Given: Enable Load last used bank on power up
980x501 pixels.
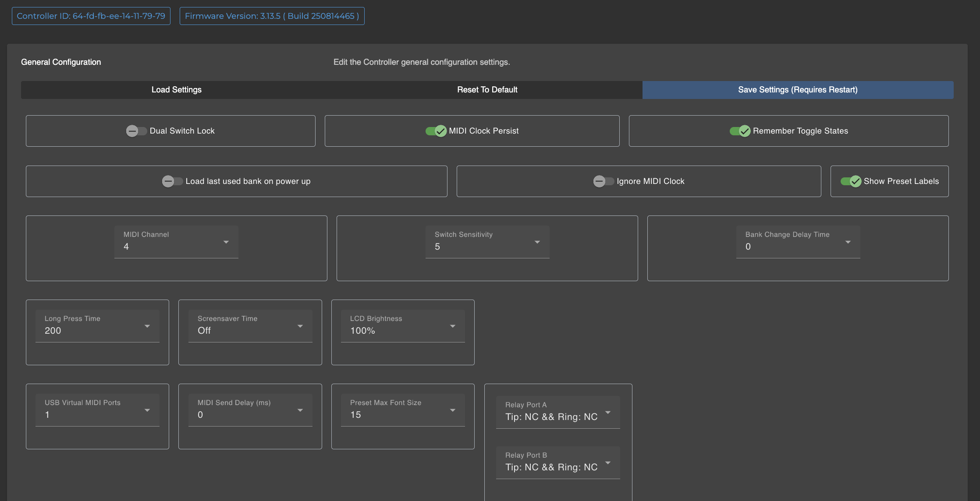Looking at the screenshot, I should pos(172,181).
